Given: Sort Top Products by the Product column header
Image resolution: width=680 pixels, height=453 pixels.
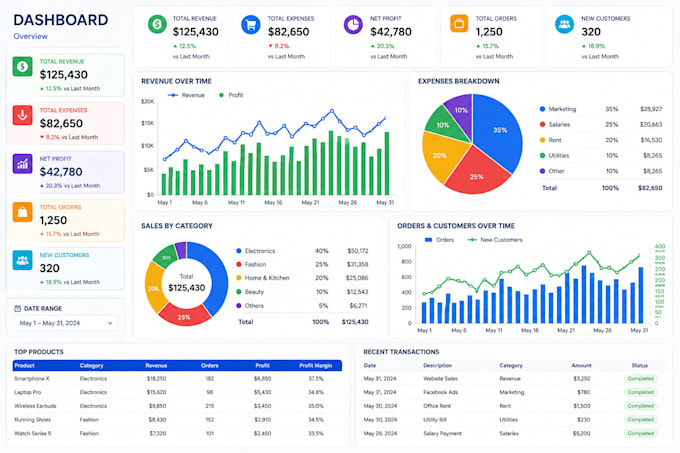Looking at the screenshot, I should [x=24, y=365].
